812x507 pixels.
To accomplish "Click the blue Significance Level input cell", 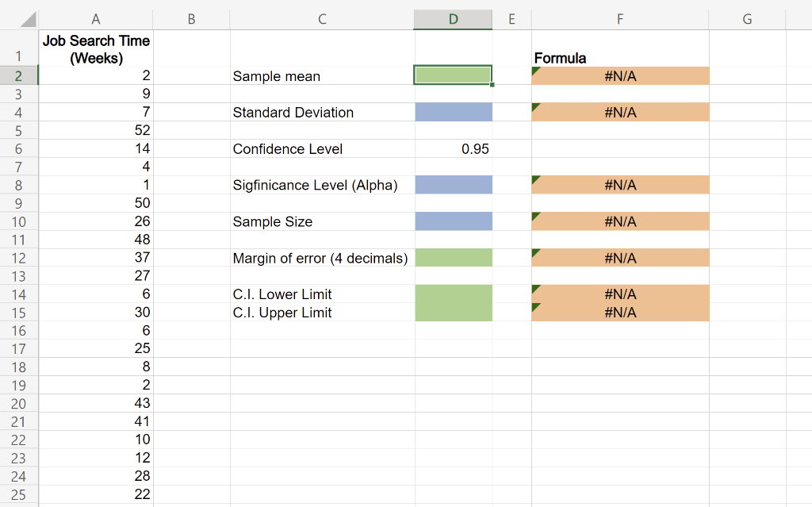I will tap(453, 185).
